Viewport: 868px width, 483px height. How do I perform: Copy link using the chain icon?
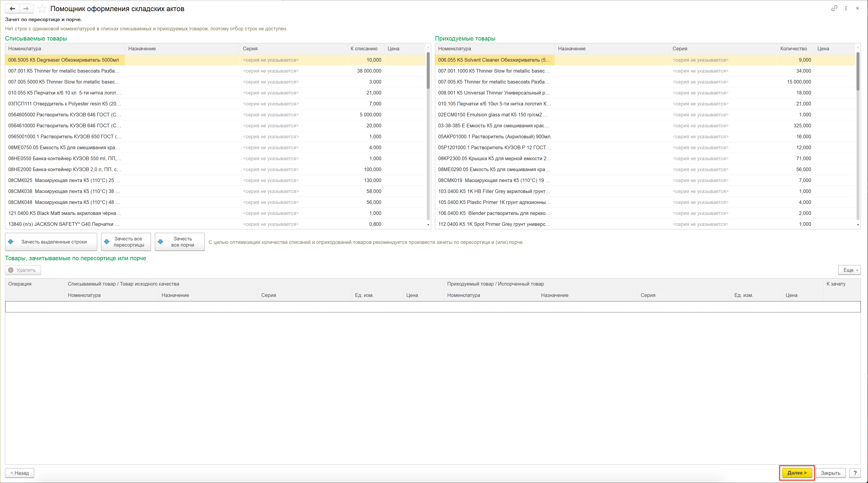click(x=834, y=8)
